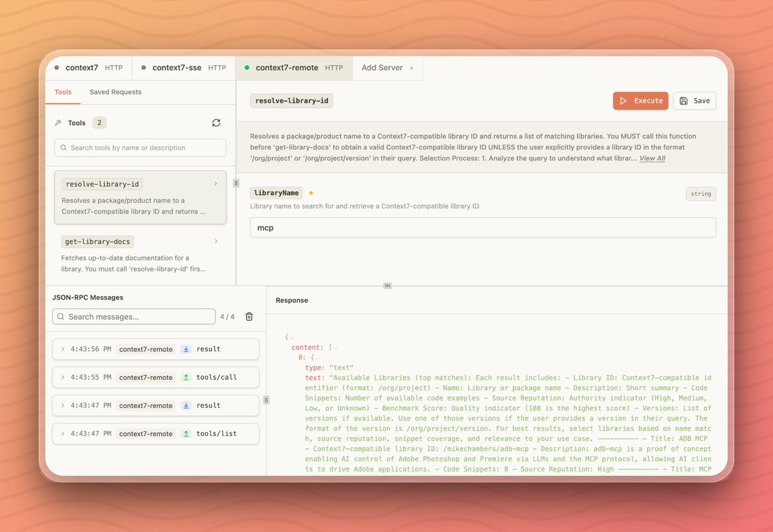The image size is (773, 532).
Task: Expand the 4:43:56 PM result message
Action: click(63, 349)
